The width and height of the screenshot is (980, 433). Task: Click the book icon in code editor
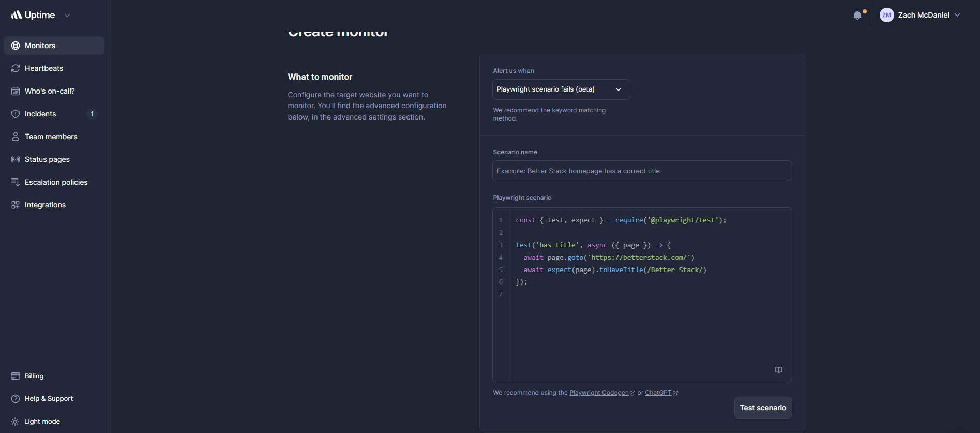click(x=778, y=370)
